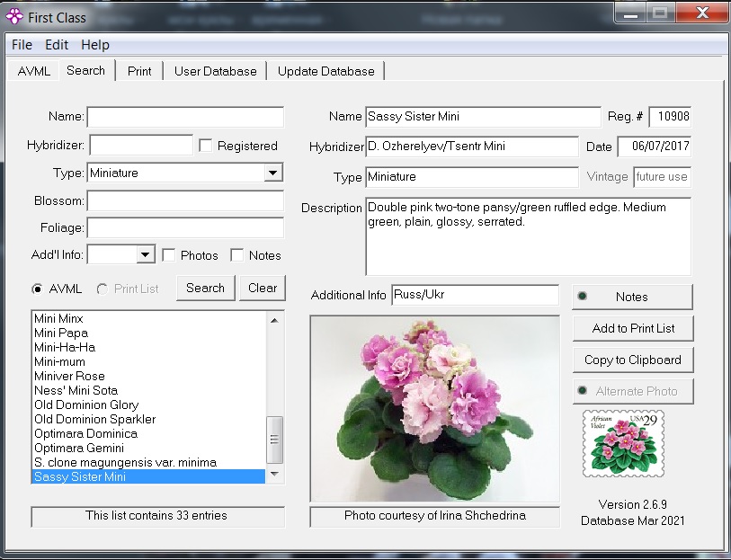Viewport: 731px width, 560px height.
Task: Select Miniver Rose in the list
Action: click(x=148, y=377)
